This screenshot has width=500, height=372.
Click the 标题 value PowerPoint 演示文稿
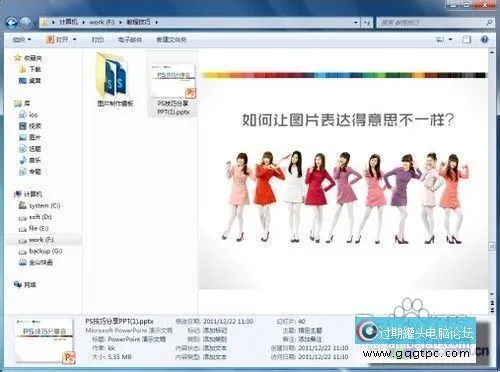click(137, 339)
